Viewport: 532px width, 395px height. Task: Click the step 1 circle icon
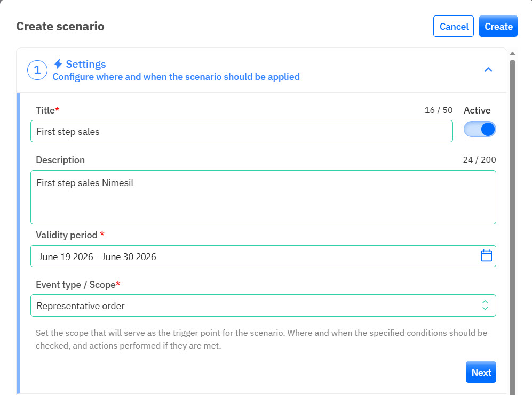pos(37,70)
